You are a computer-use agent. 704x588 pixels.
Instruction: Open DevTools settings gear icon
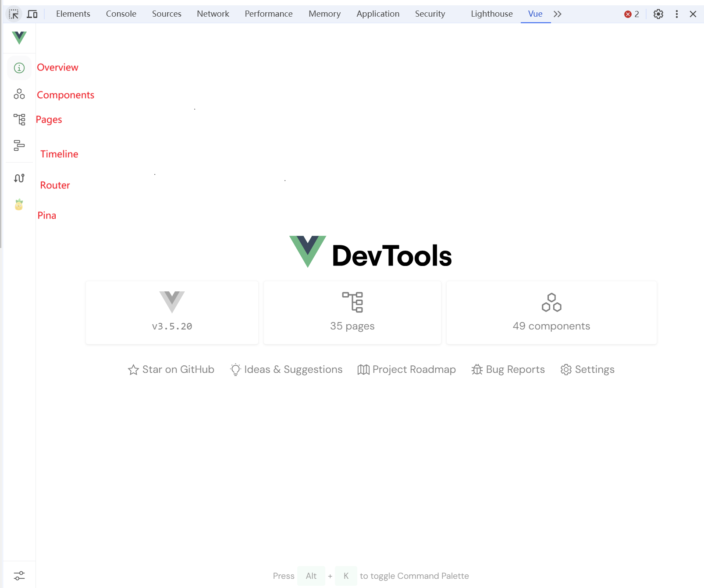(658, 14)
